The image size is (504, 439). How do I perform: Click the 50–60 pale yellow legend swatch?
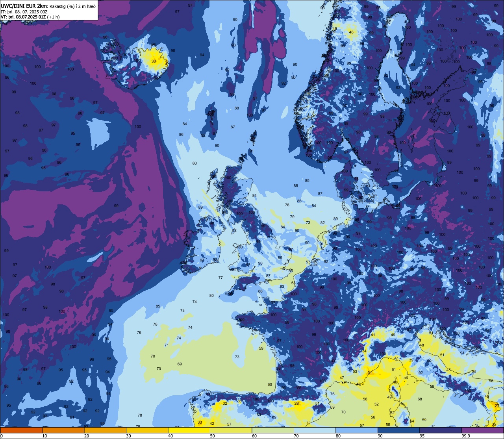click(231, 430)
